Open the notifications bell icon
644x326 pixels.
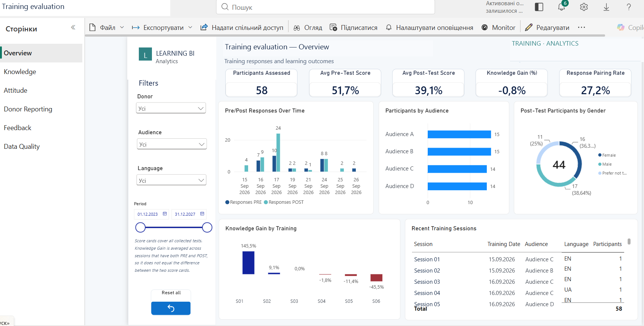click(562, 7)
